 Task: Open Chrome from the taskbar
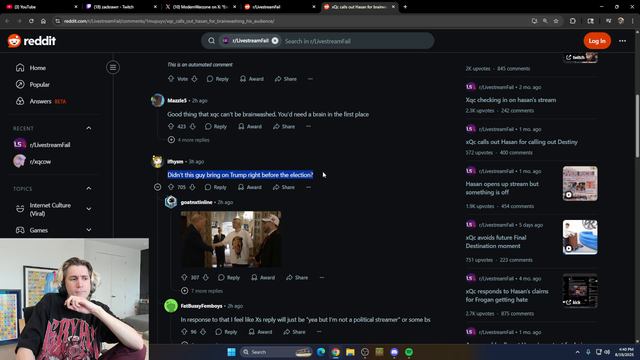tap(336, 352)
